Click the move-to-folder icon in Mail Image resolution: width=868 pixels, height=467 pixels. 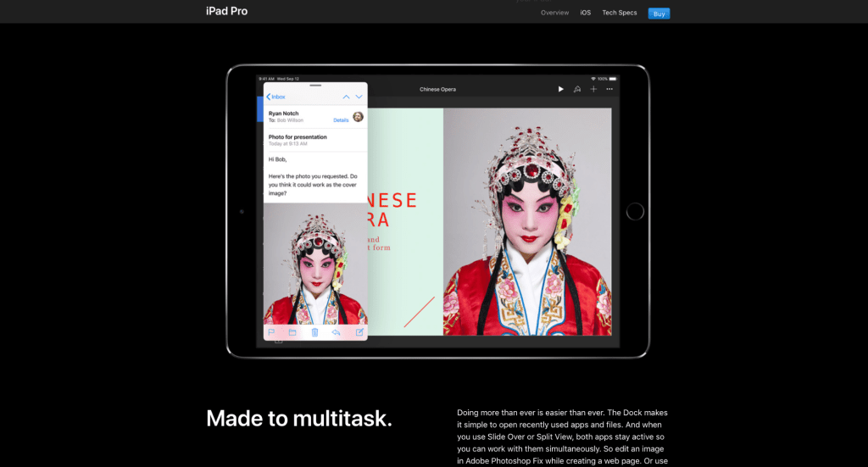(292, 332)
